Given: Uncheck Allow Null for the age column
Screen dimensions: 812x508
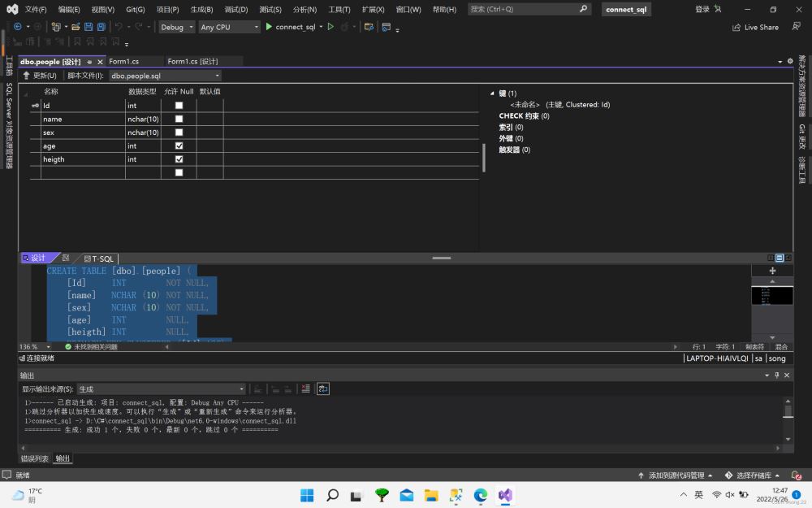Looking at the screenshot, I should click(x=179, y=146).
